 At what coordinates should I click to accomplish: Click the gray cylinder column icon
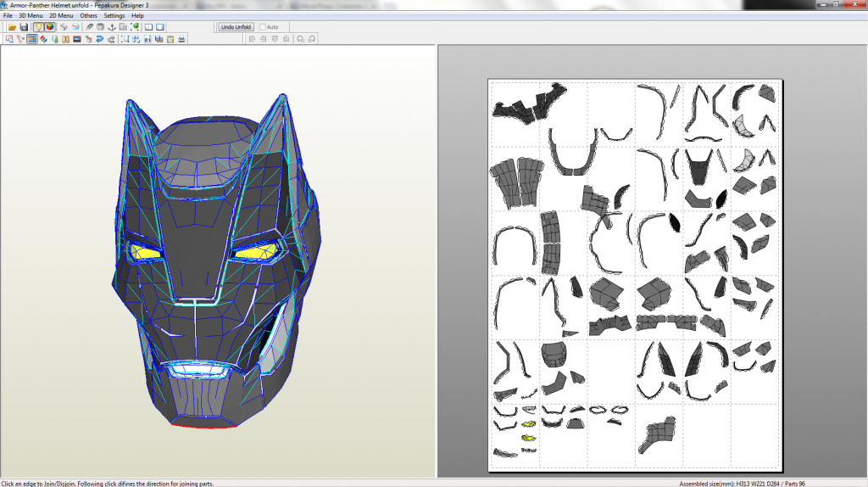coord(100,26)
